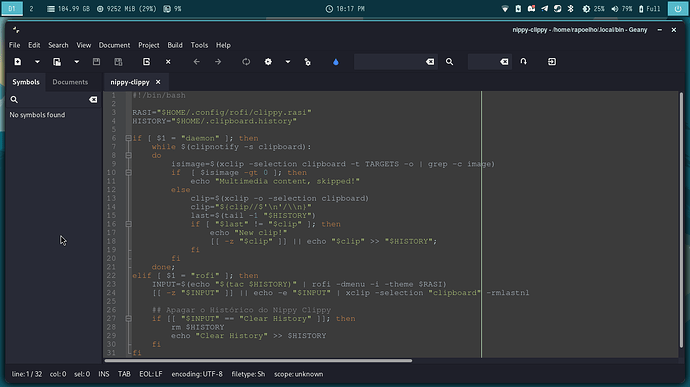Click the Save all files icon
This screenshot has width=690, height=387.
pyautogui.click(x=118, y=62)
